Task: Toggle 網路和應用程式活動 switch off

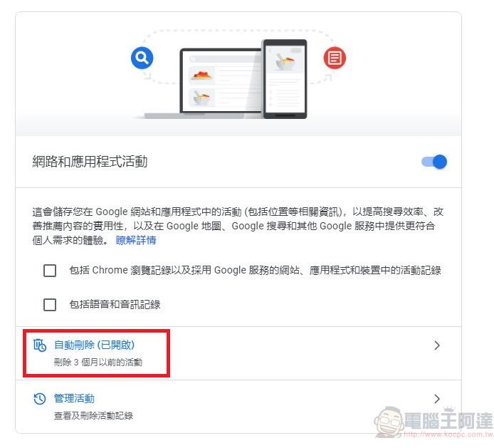Action: click(434, 162)
